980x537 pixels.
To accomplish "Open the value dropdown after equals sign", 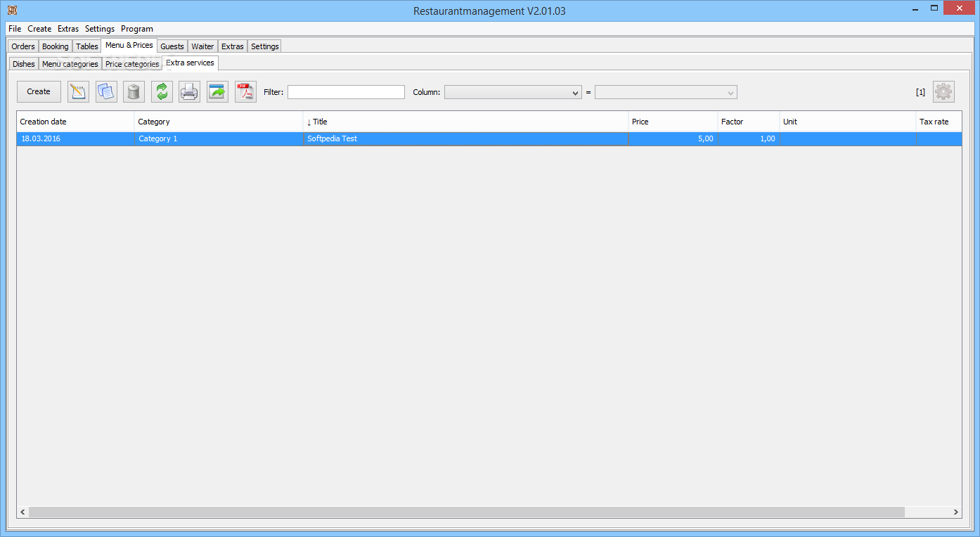I will pyautogui.click(x=666, y=92).
